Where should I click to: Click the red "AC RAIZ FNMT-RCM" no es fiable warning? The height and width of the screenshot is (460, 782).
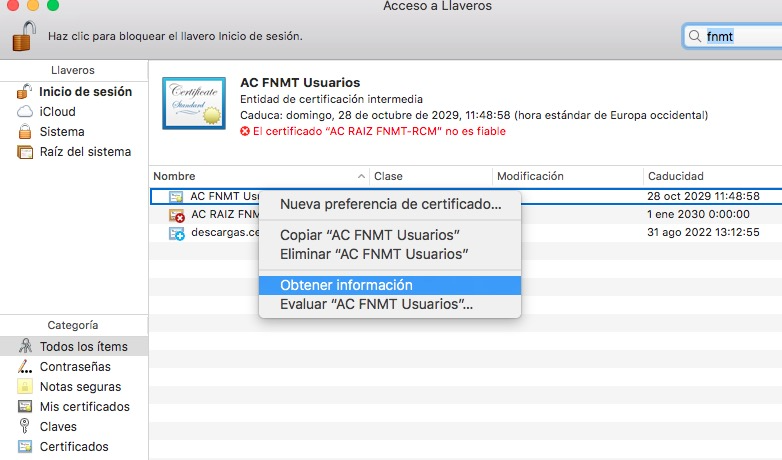coord(379,131)
